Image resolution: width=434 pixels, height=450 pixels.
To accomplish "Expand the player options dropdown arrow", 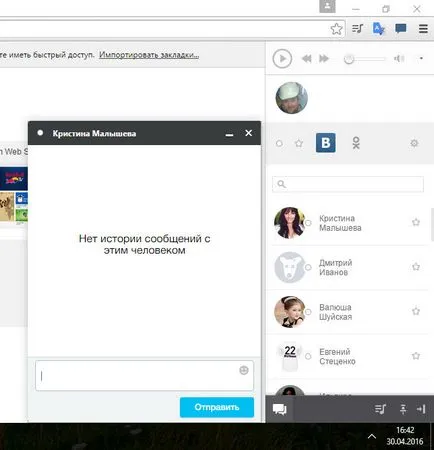I will click(421, 58).
